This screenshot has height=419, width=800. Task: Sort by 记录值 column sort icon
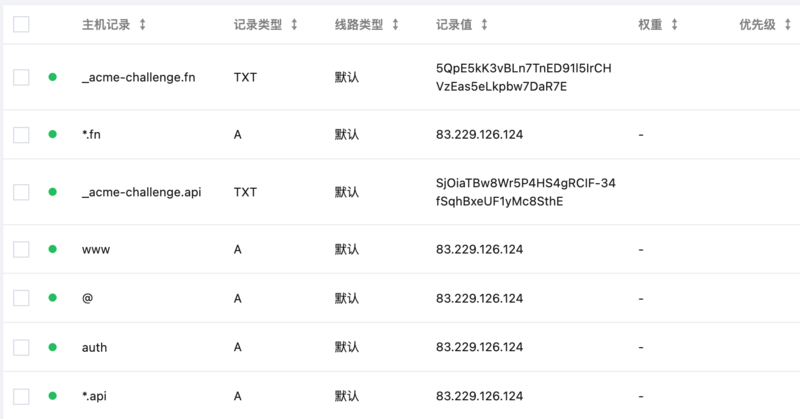point(485,24)
